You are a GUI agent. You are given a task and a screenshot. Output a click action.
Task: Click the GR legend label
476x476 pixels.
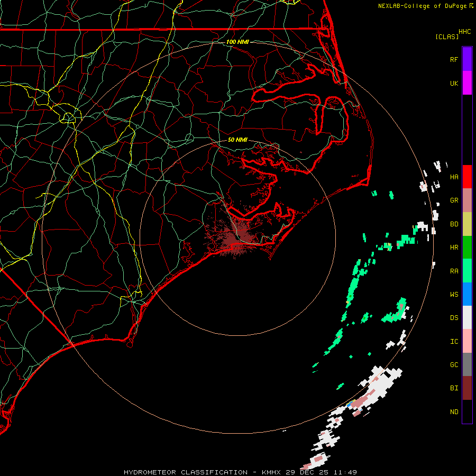pyautogui.click(x=454, y=200)
